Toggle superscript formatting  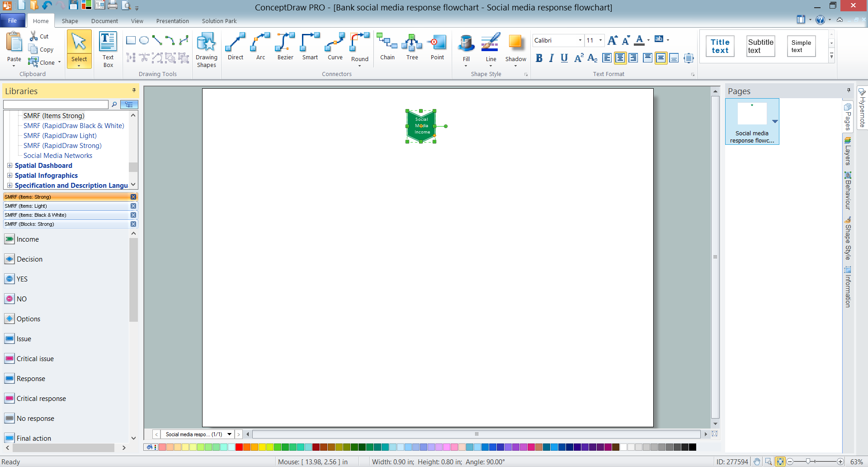pyautogui.click(x=579, y=58)
